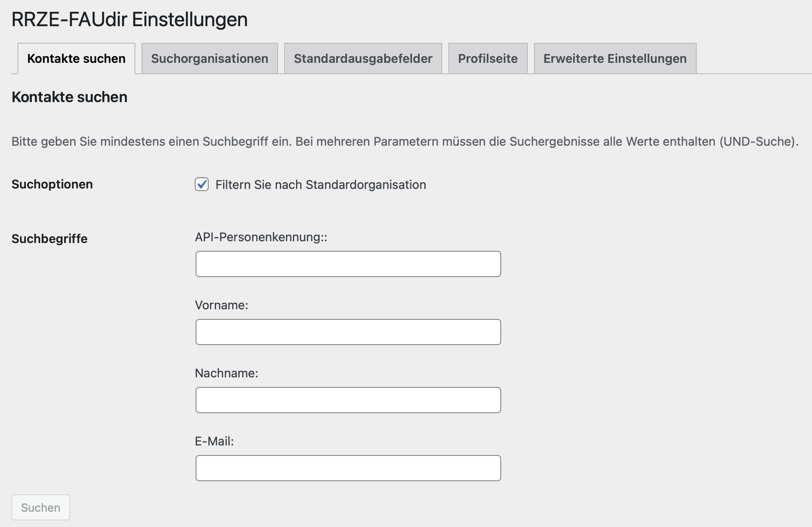
Task: Click the Suchoptionen row heading
Action: pyautogui.click(x=52, y=185)
